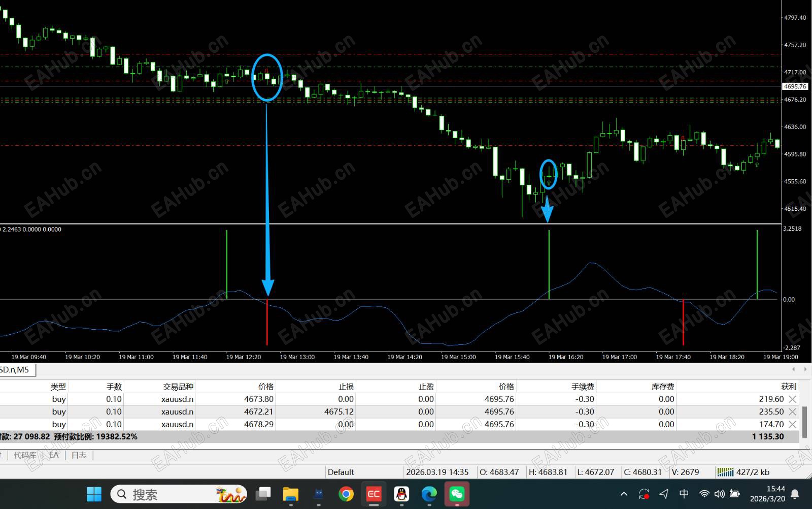The image size is (812, 509).
Task: Select the open price cell 4672.21
Action: click(x=259, y=411)
